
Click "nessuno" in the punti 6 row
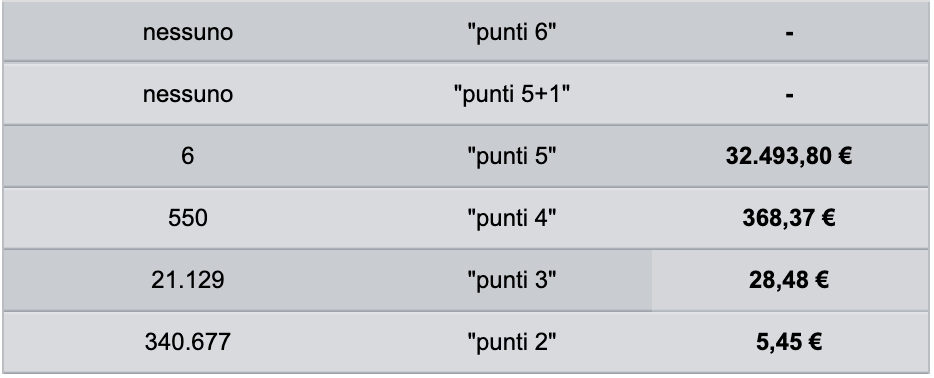tap(188, 32)
